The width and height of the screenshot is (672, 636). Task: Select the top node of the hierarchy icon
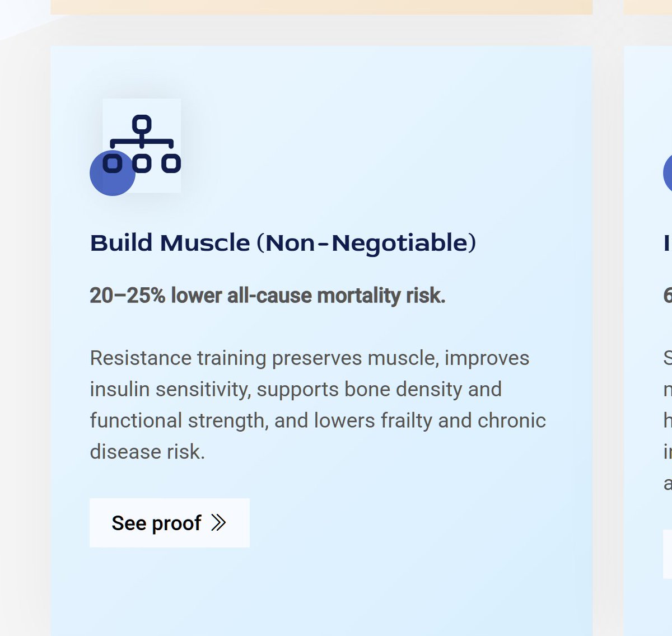142,124
